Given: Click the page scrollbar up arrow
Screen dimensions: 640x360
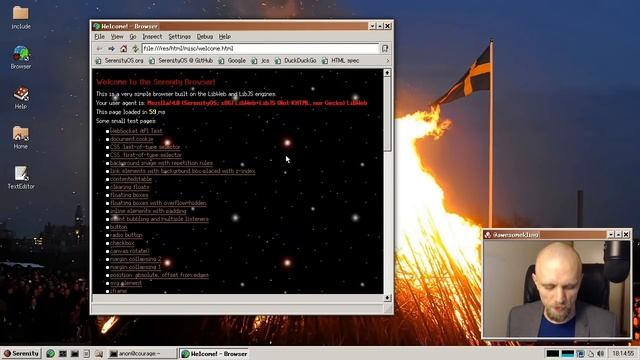Looking at the screenshot, I should 387,73.
